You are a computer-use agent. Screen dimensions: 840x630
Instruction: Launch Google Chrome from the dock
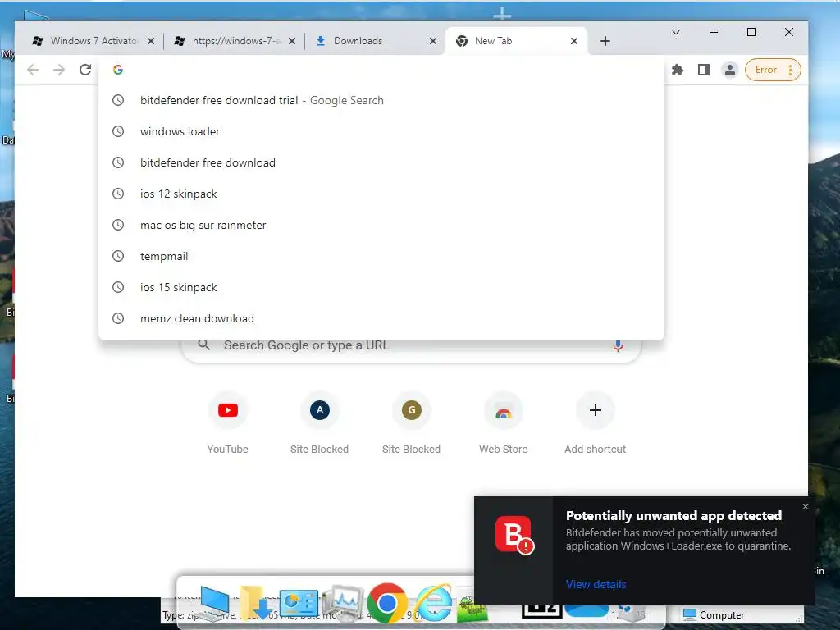click(387, 603)
